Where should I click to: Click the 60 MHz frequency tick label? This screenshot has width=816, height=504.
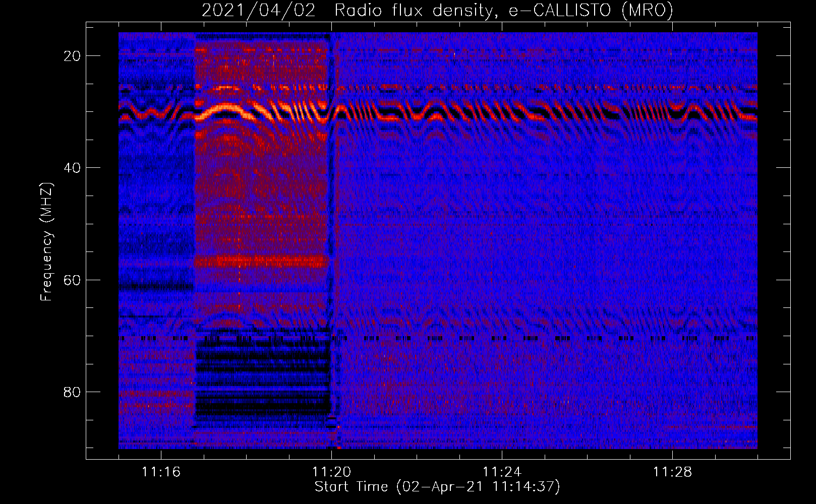pos(73,280)
